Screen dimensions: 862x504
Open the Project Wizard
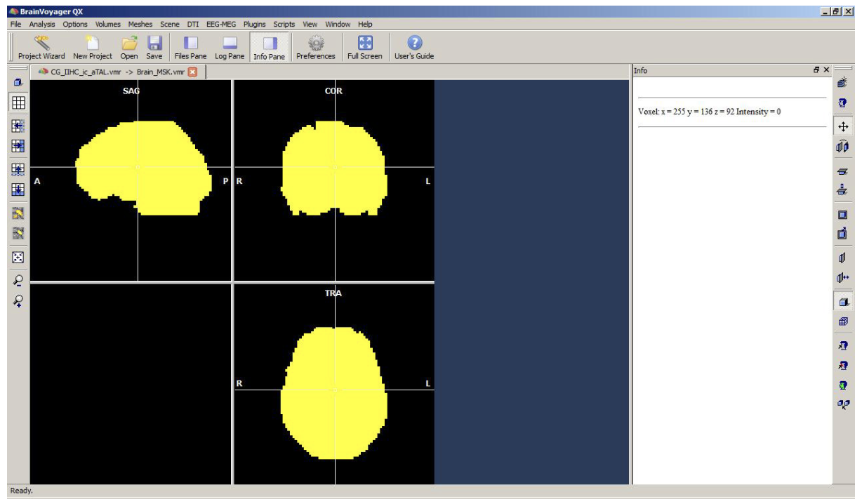click(x=41, y=48)
